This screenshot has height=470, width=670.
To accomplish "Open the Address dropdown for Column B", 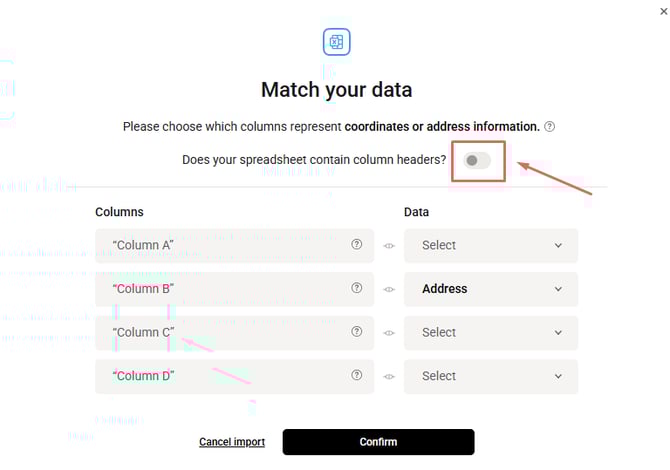I will pyautogui.click(x=491, y=289).
